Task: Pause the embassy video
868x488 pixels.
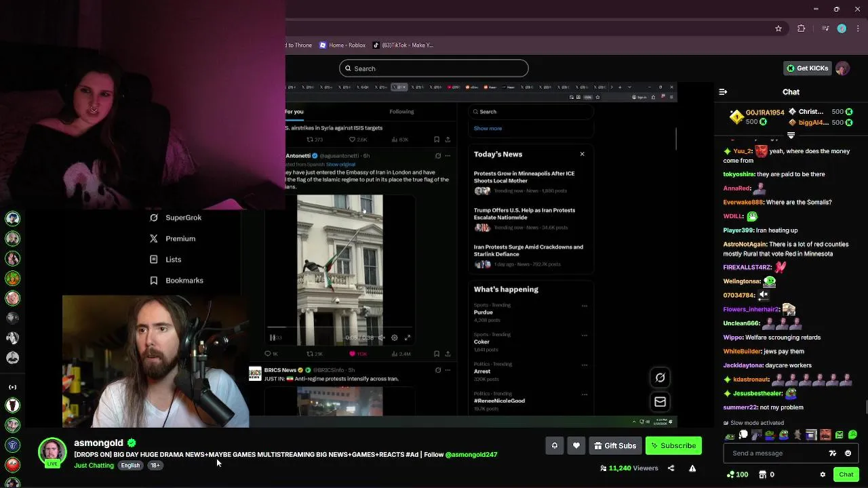Action: point(273,338)
